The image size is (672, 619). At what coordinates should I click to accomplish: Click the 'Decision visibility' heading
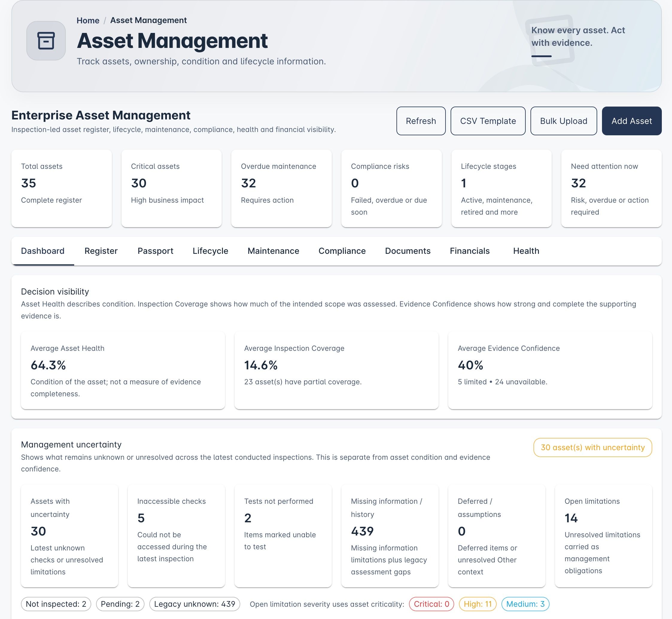[x=55, y=292]
